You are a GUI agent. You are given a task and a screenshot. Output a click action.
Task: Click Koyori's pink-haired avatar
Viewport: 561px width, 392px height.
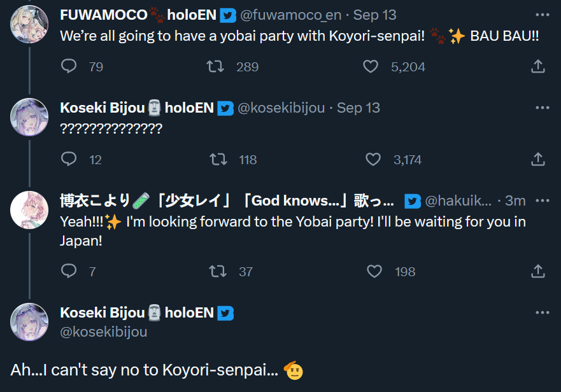(x=29, y=210)
